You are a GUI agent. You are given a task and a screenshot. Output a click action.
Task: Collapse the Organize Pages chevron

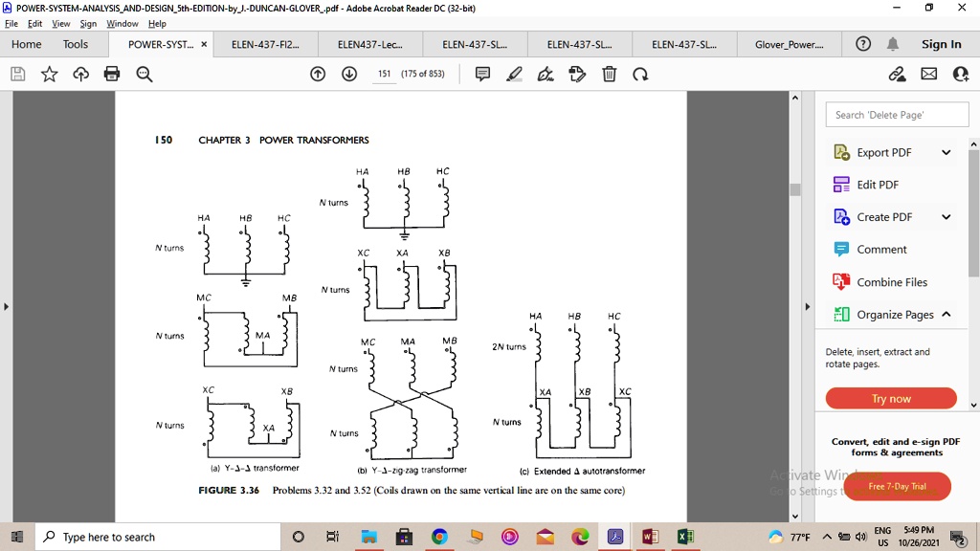coord(947,314)
